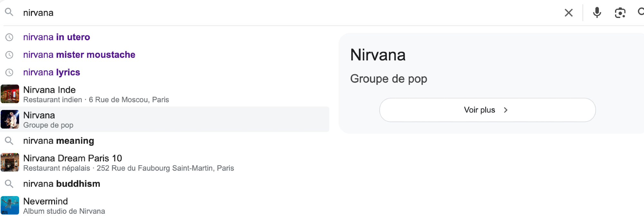Click search icon next to 'nirvana buddhism'
Viewport: 644px width, 216px height.
[9, 184]
